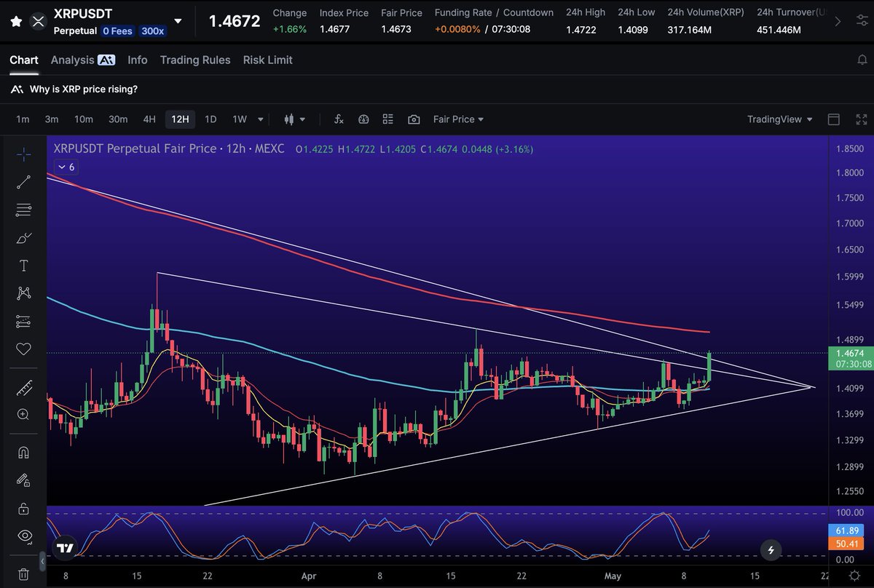The image size is (874, 588).
Task: Open "Why is XRP price rising?" link
Action: [x=84, y=90]
